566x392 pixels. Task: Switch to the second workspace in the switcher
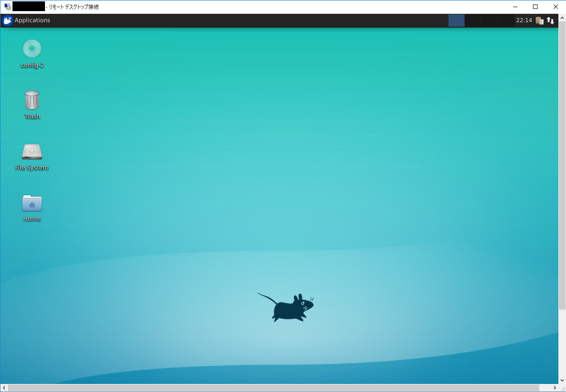pos(473,20)
